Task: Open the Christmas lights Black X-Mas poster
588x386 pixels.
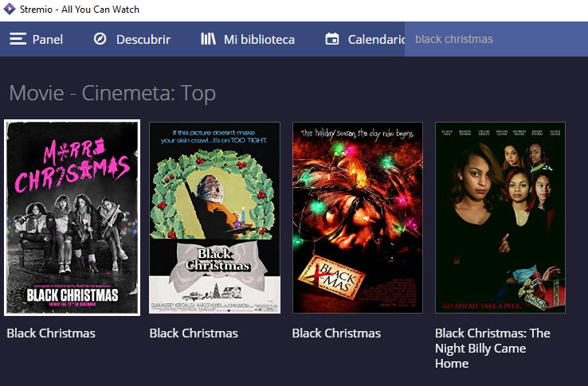Action: tap(358, 217)
